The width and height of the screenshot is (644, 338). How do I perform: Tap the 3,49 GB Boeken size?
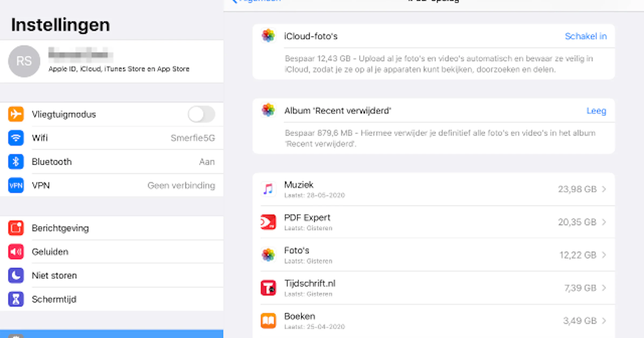580,321
